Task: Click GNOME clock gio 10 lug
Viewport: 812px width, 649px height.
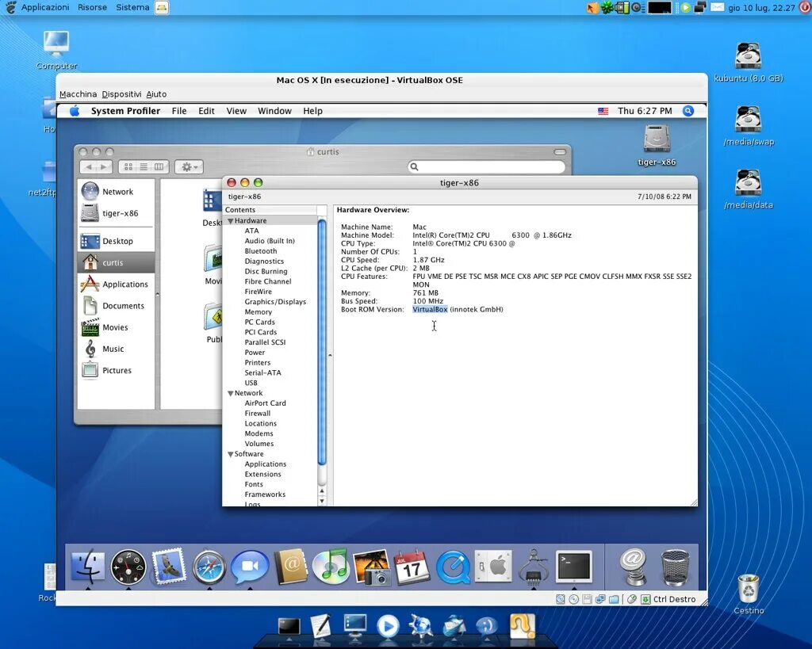Action: pyautogui.click(x=761, y=8)
